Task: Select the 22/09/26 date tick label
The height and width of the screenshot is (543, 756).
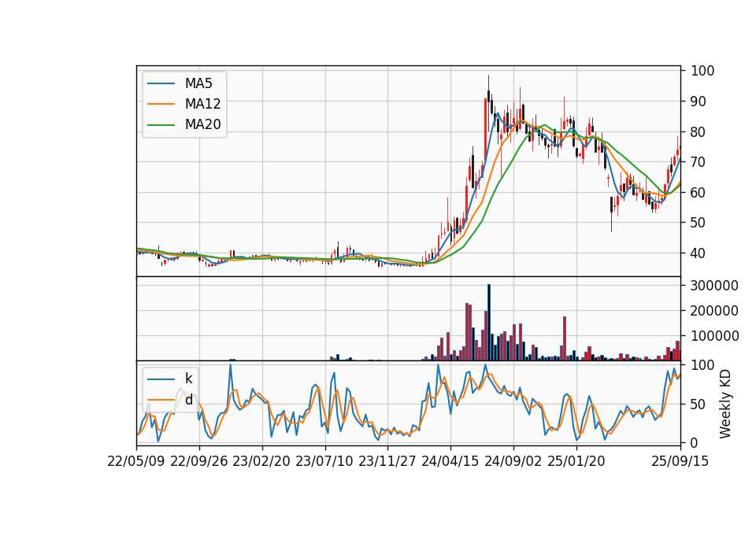Action: point(199,461)
